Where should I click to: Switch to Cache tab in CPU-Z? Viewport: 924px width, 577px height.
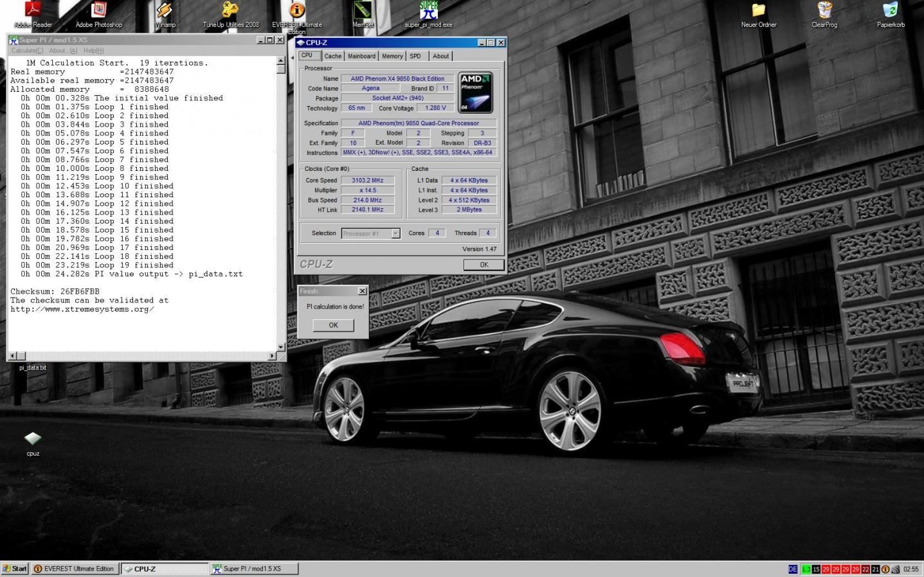tap(333, 56)
